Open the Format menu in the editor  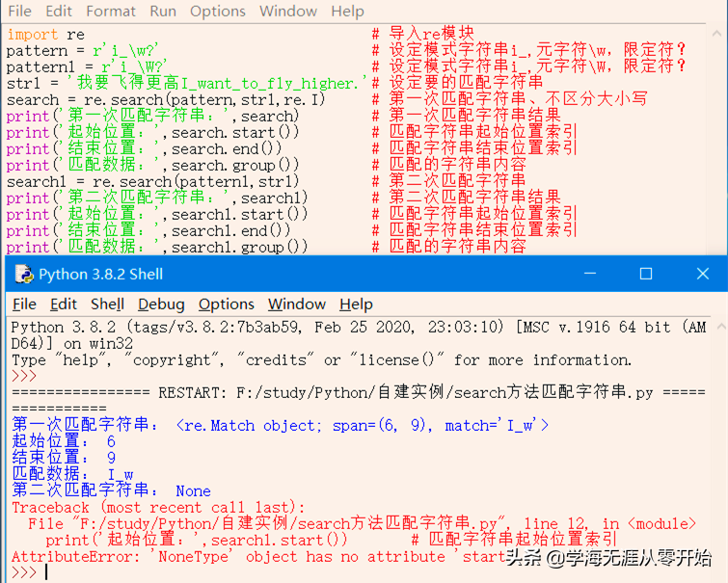111,11
